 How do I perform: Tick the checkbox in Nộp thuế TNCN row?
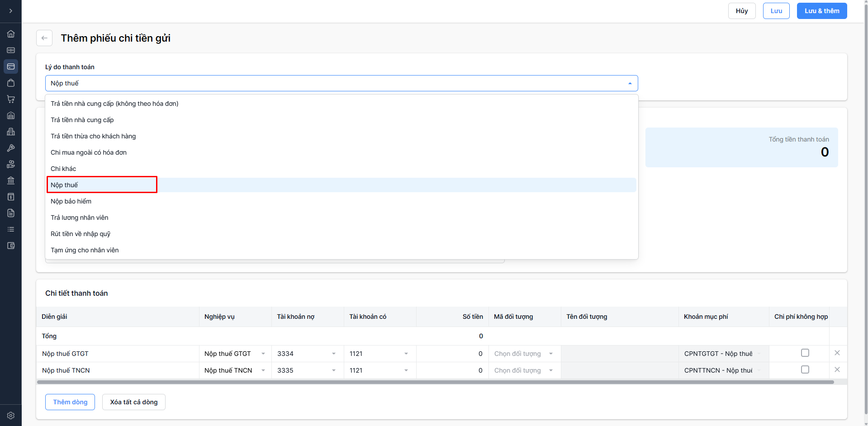point(805,369)
